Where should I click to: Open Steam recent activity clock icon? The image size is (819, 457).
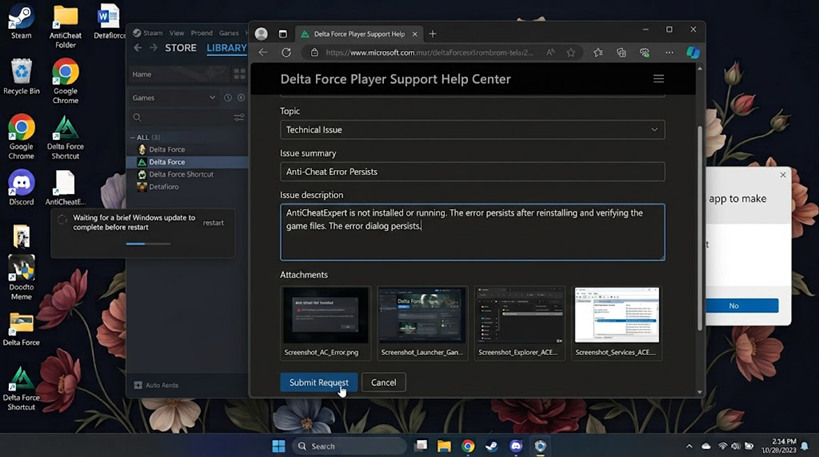point(228,98)
